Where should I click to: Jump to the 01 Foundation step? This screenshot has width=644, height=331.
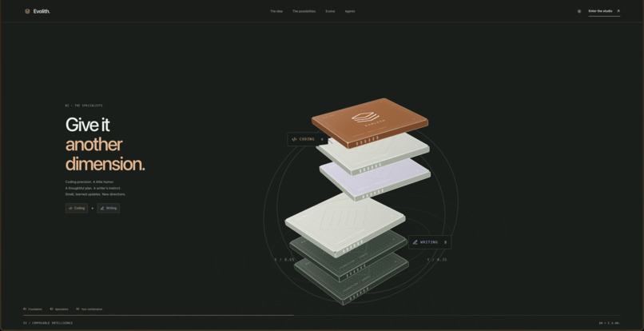point(33,309)
